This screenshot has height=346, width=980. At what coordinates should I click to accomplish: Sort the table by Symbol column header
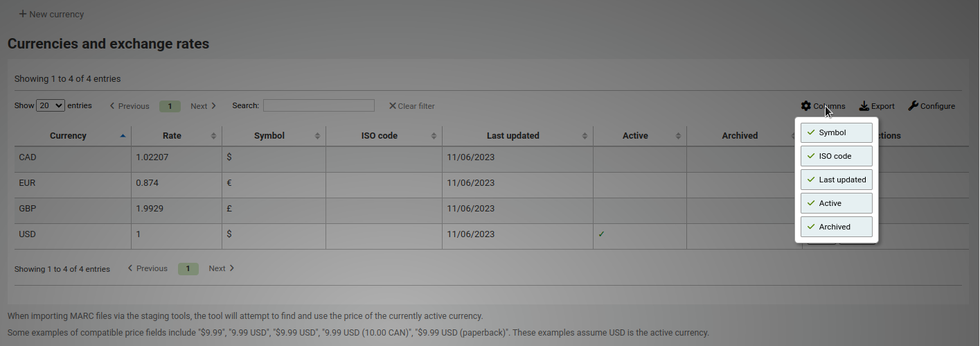click(269, 136)
